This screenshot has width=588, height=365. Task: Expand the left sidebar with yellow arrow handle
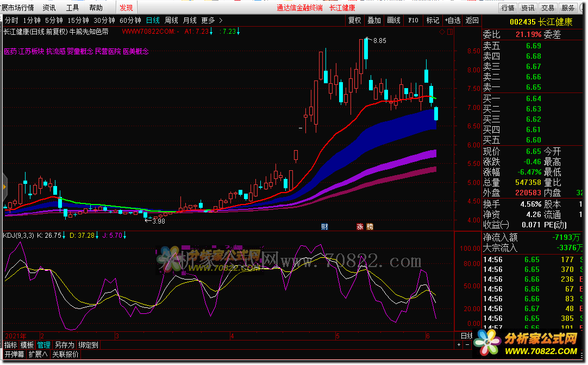(4, 187)
